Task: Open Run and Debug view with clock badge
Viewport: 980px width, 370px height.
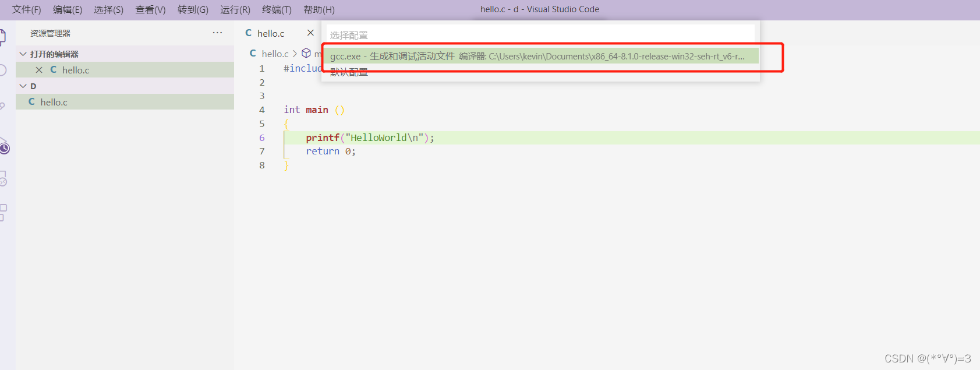Action: (x=4, y=146)
